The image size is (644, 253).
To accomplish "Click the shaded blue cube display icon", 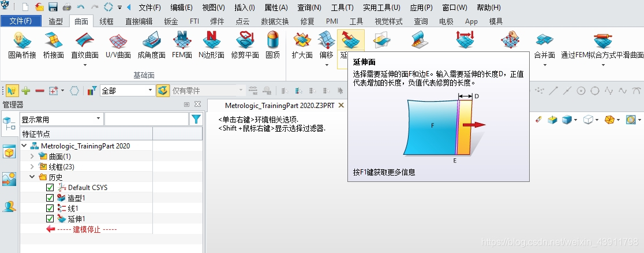I will coord(567,120).
